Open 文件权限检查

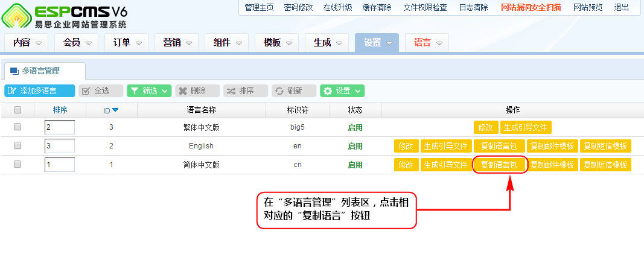click(x=425, y=7)
